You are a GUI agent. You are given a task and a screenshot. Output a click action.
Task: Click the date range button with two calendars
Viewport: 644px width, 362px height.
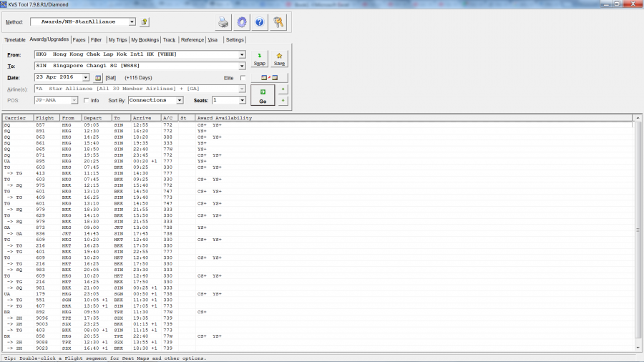(x=274, y=77)
